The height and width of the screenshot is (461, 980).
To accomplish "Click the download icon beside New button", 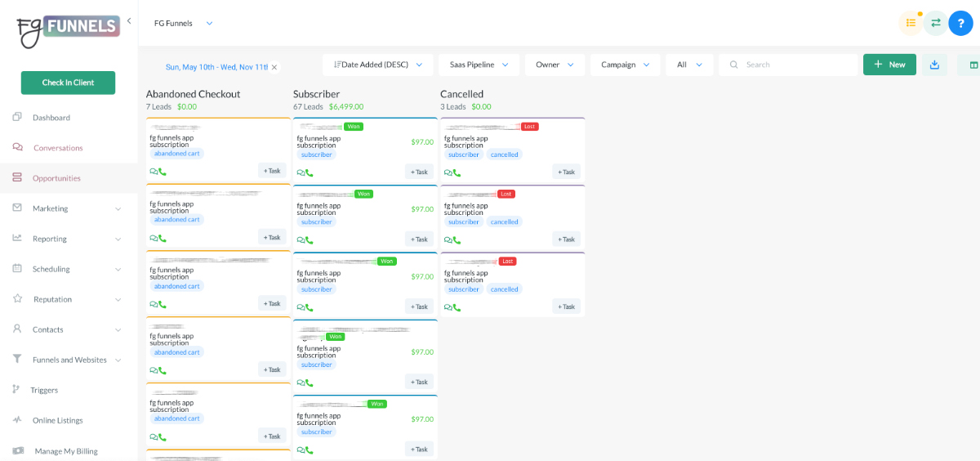I will point(935,65).
